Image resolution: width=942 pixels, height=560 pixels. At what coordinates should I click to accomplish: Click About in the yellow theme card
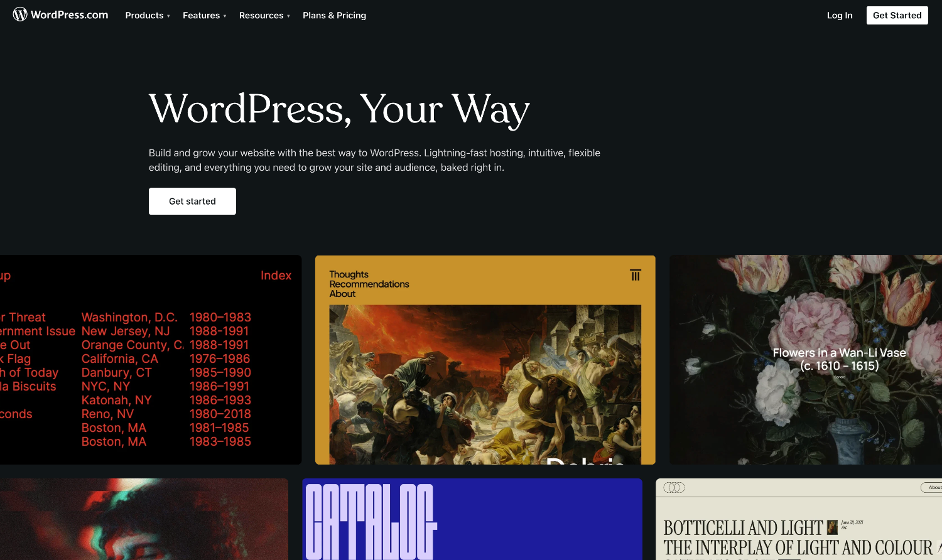[x=342, y=294]
